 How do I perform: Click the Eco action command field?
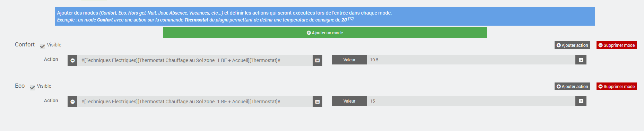click(195, 102)
